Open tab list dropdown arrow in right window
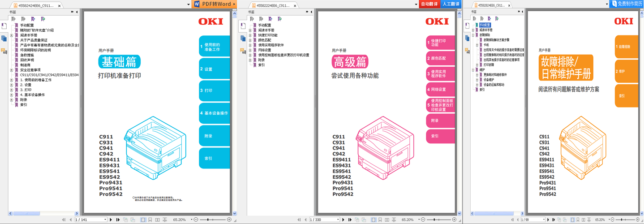644x224 pixels. [x=607, y=5]
